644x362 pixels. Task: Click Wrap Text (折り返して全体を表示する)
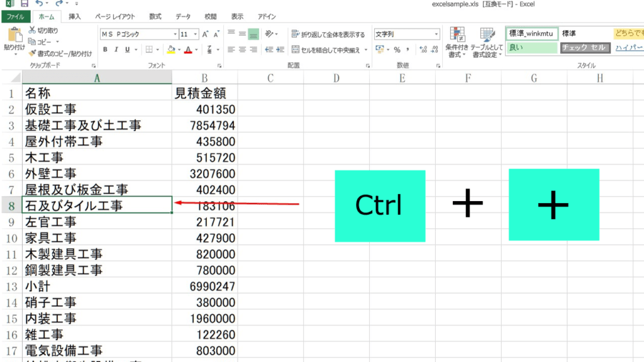tap(328, 34)
